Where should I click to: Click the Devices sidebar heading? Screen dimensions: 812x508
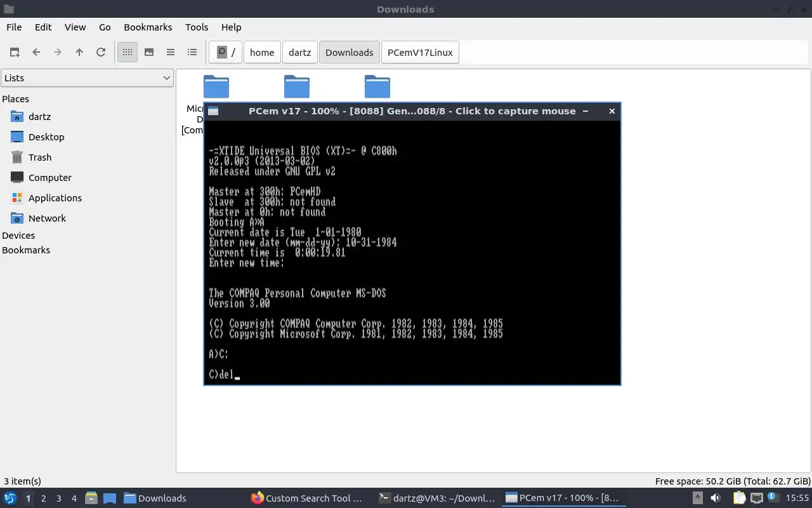click(x=18, y=235)
